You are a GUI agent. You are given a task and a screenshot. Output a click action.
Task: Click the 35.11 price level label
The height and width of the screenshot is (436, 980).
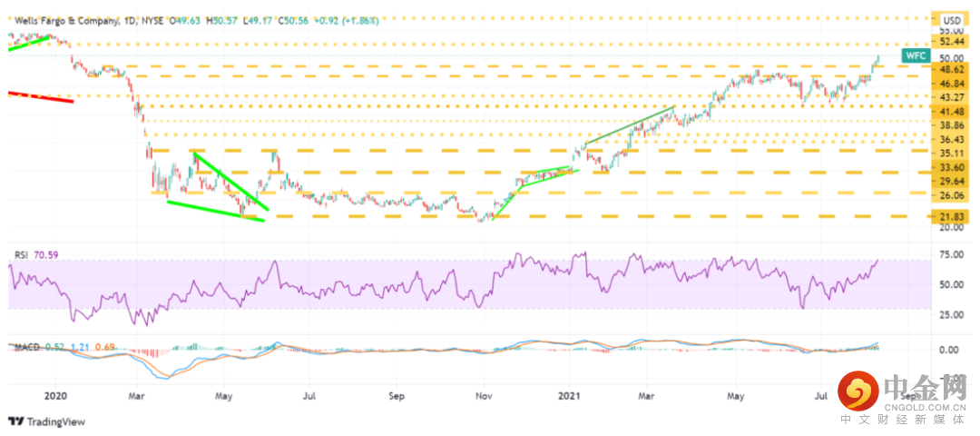tap(951, 154)
